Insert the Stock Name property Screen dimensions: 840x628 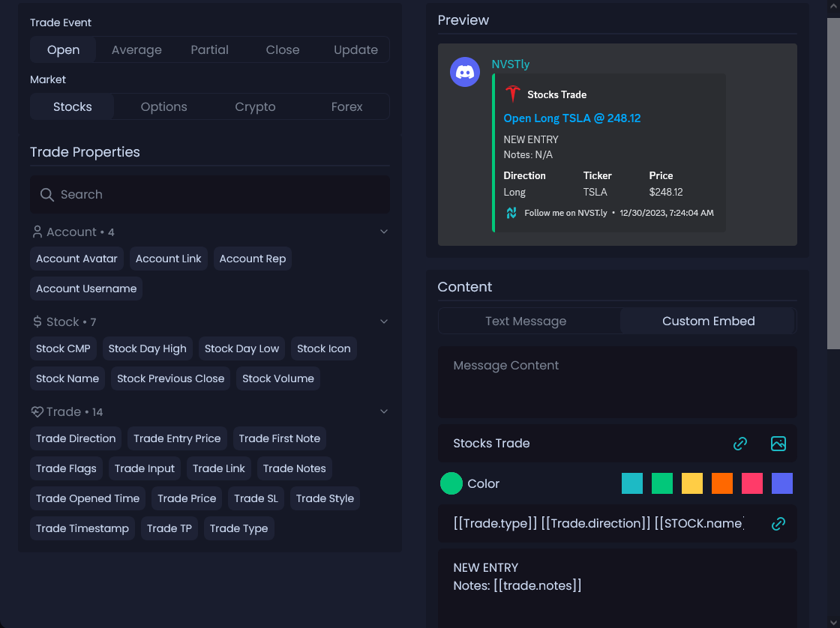[x=67, y=378]
